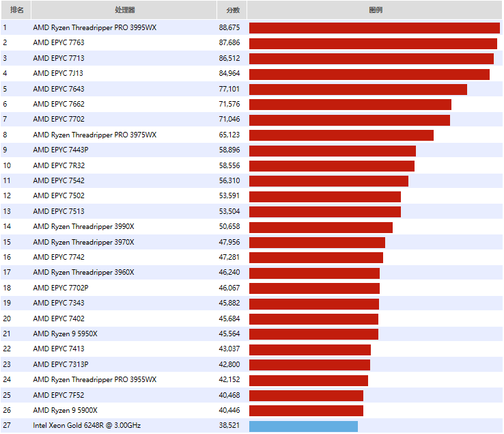
Task: Click the red bar for AMD EPYC 7F52
Action: (x=306, y=396)
